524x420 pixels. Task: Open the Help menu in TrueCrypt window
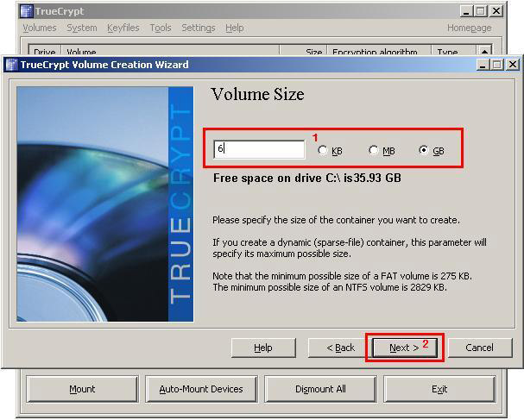click(234, 28)
